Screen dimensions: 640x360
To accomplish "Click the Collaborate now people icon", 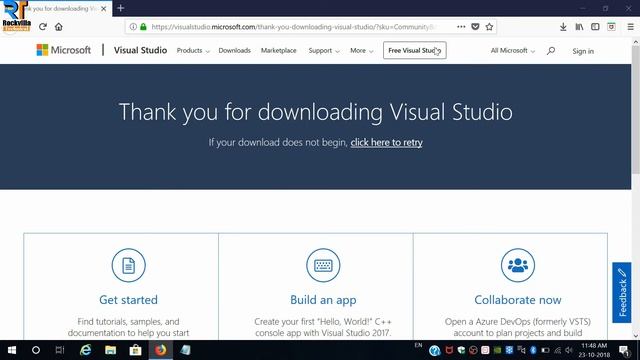I will click(518, 265).
